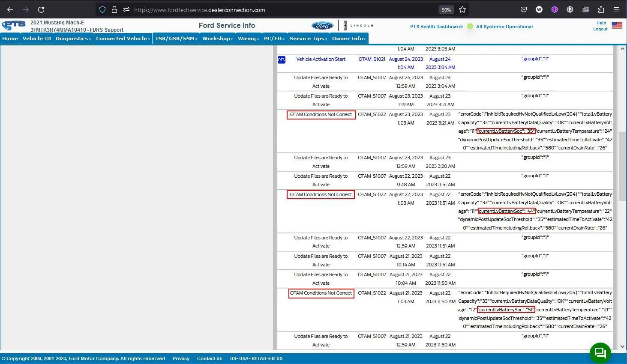Open the extensions puzzle piece menu
The image size is (627, 364).
(601, 9)
